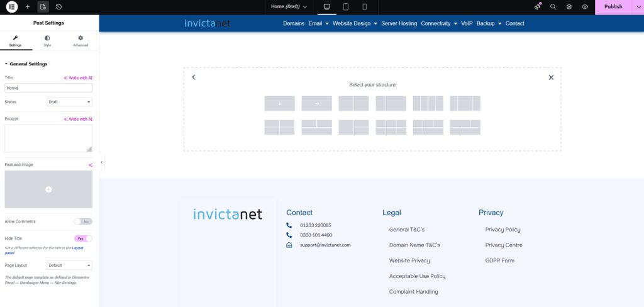Click the Excerpt text area
The width and height of the screenshot is (644, 307).
[x=48, y=138]
